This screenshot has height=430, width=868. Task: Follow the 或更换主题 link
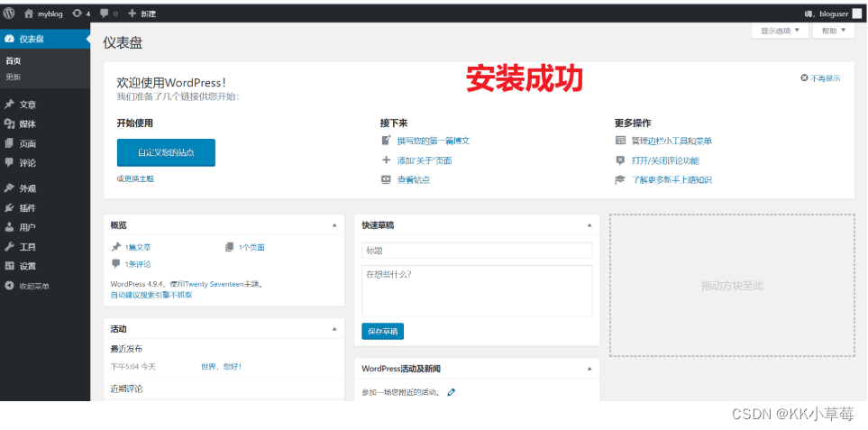(x=135, y=178)
